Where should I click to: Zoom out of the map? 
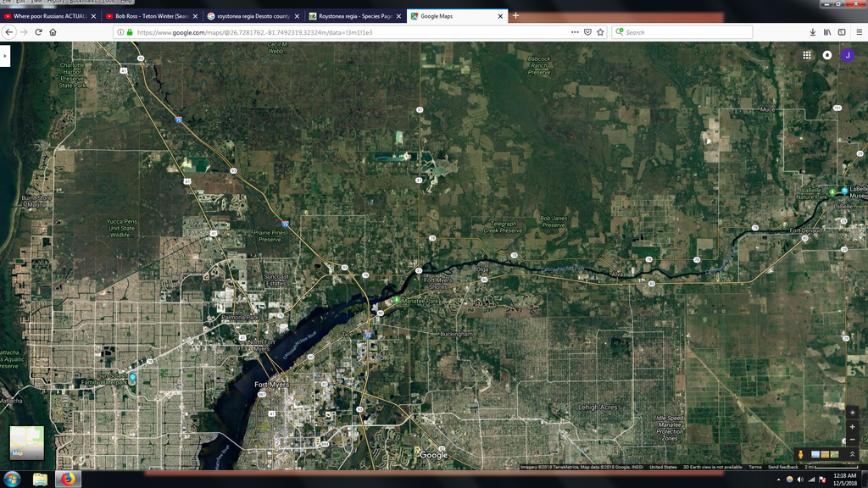tap(853, 440)
